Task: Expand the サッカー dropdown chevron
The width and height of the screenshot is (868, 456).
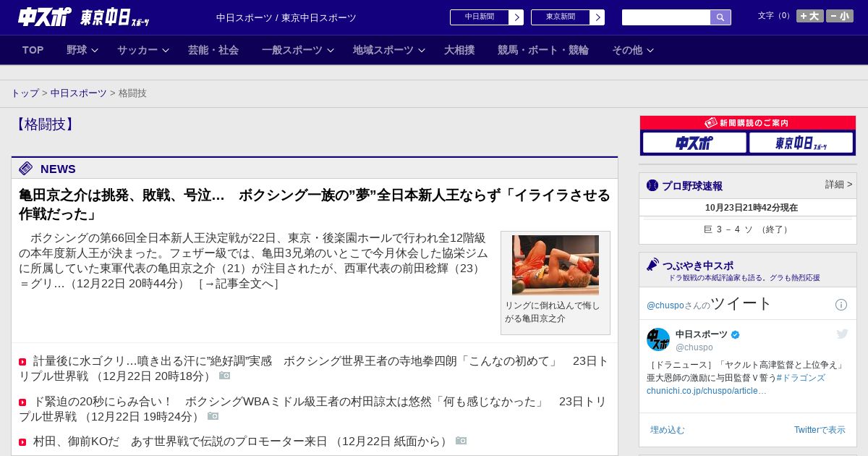Action: click(166, 50)
